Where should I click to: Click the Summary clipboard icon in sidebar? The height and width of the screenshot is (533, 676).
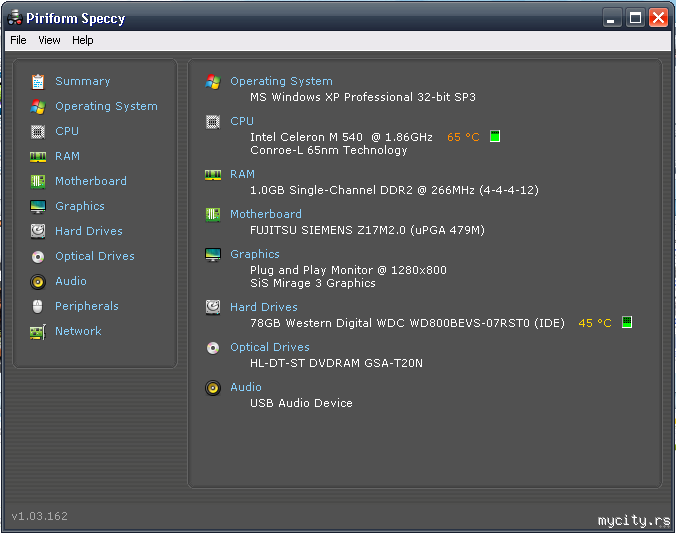point(38,82)
